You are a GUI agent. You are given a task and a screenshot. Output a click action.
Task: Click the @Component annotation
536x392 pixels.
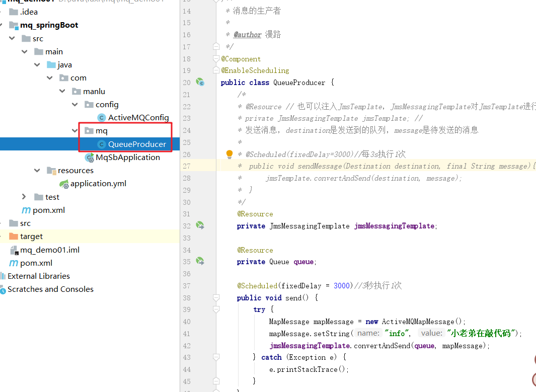tap(241, 59)
